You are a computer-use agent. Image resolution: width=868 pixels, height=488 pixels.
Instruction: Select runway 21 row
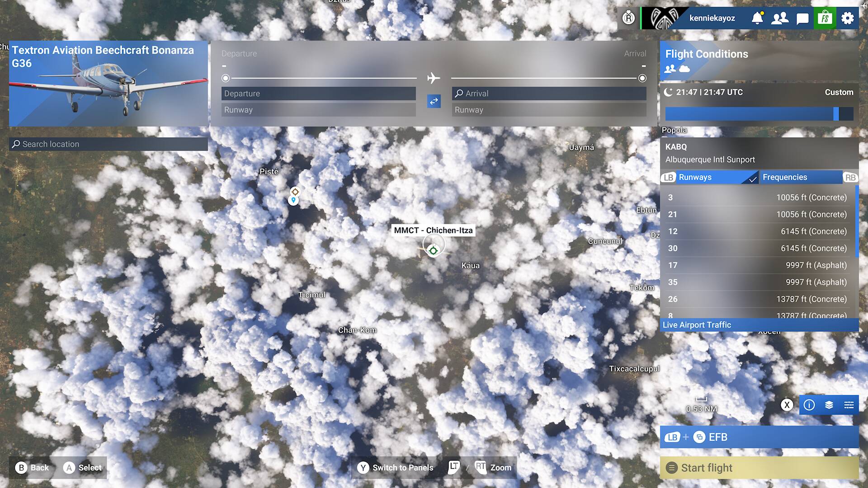[x=758, y=215]
